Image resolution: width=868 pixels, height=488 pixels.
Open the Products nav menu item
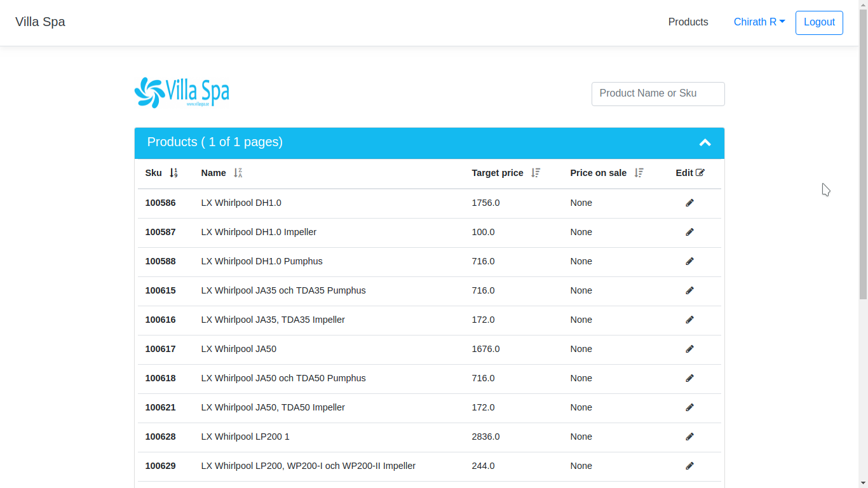[688, 22]
